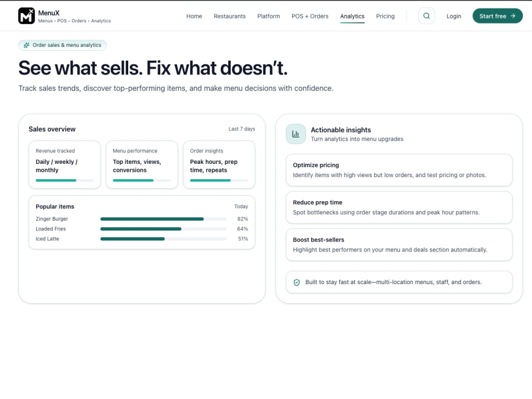Click the 'Iced Latte' item name
Screen dimensions: 532x399
[47, 239]
